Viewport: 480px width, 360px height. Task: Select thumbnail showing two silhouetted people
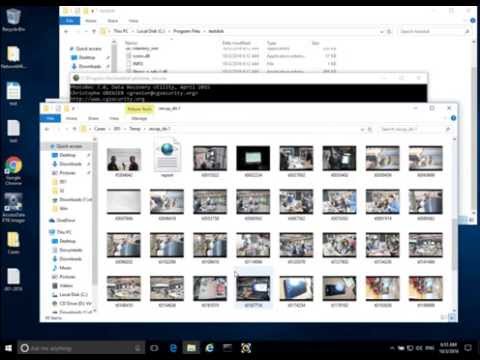124,162
